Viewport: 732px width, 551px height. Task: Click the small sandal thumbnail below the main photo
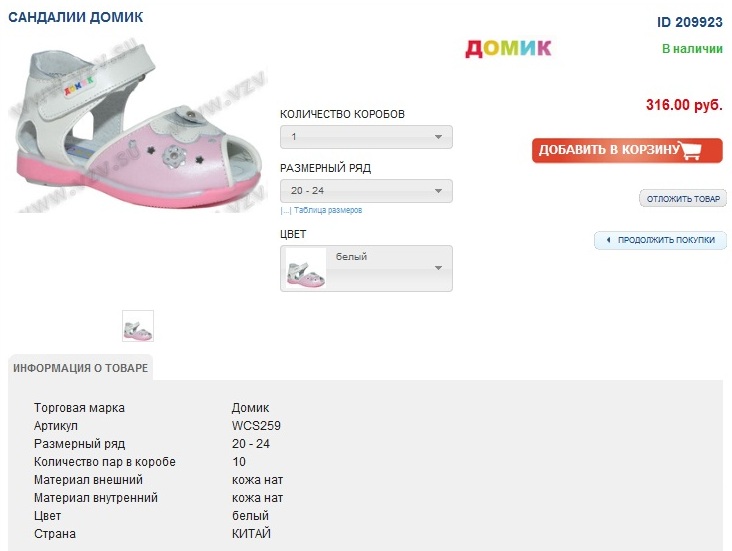(x=137, y=325)
